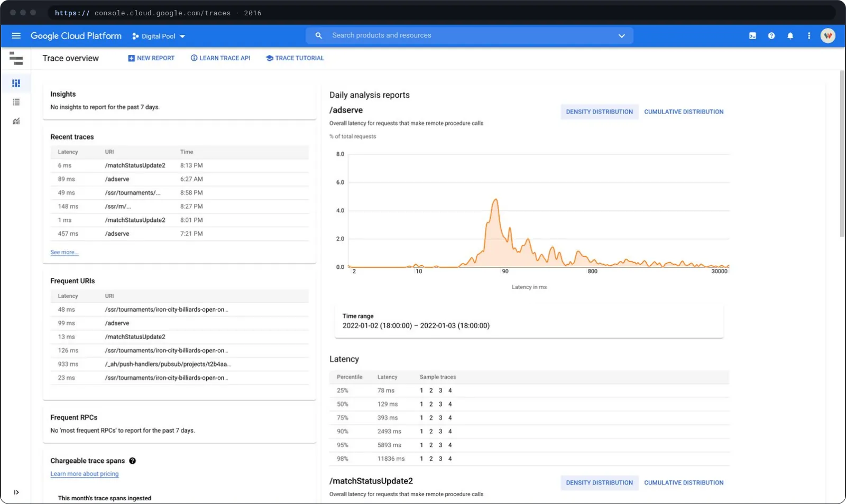Click the 126 ms frequent URI row

tap(180, 351)
